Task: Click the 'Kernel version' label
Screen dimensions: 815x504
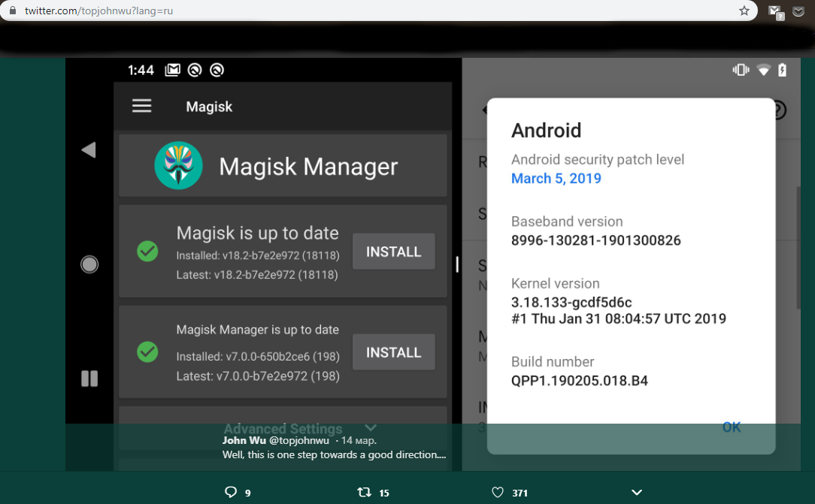Action: 556,283
